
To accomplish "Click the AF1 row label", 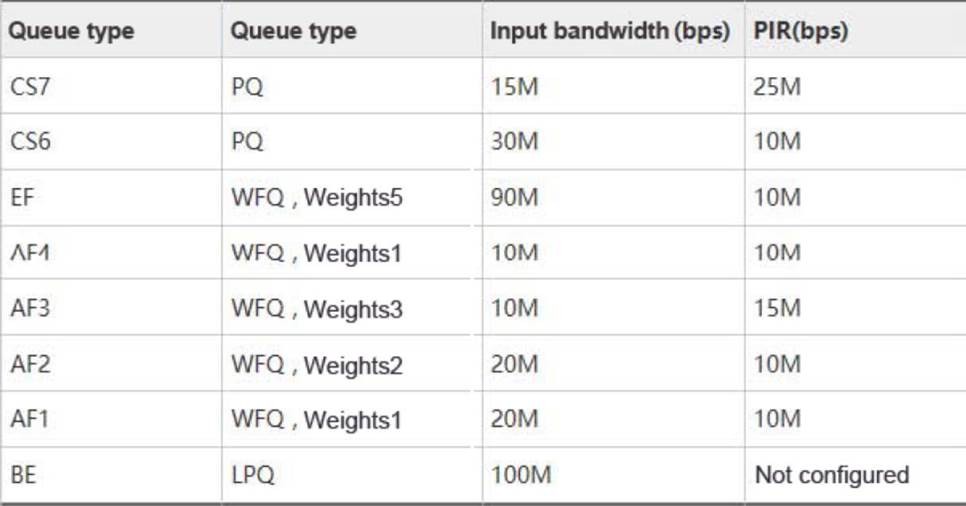I will click(x=29, y=420).
